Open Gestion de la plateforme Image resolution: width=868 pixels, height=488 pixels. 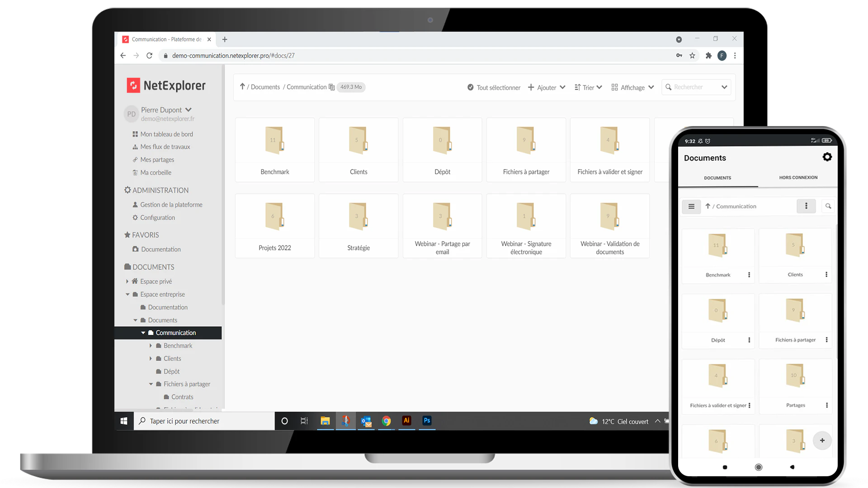pyautogui.click(x=167, y=205)
